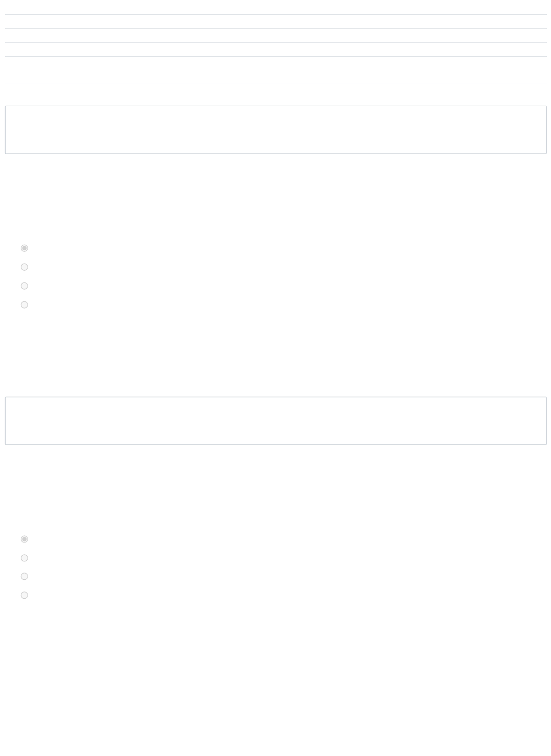Click inside the lower bordered text box

coord(276,421)
